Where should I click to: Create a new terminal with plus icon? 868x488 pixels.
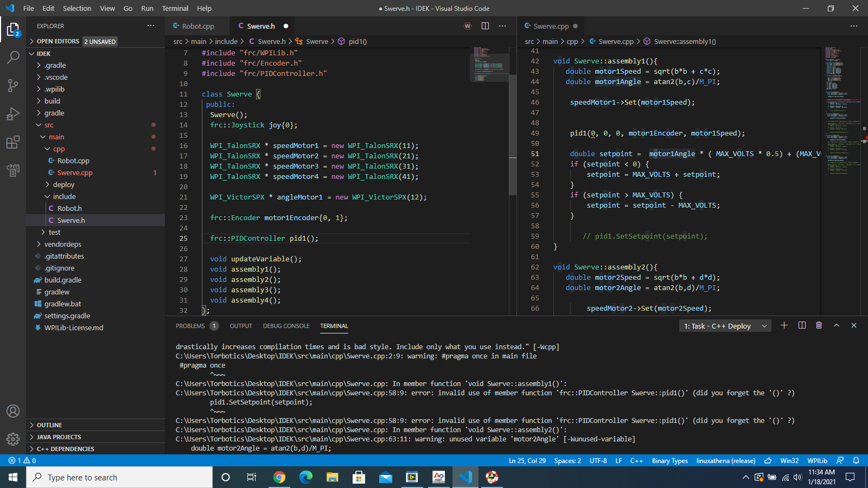(784, 325)
